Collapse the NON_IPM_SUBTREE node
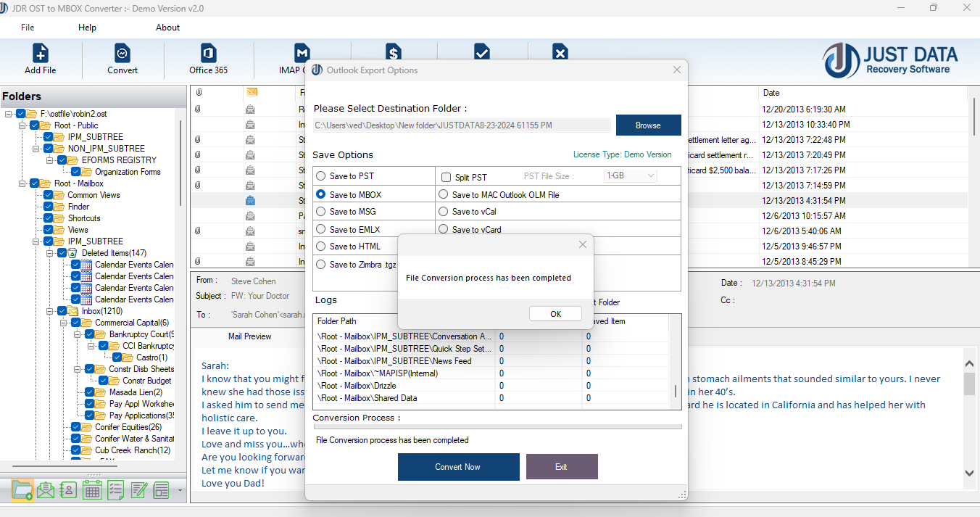 click(x=36, y=149)
